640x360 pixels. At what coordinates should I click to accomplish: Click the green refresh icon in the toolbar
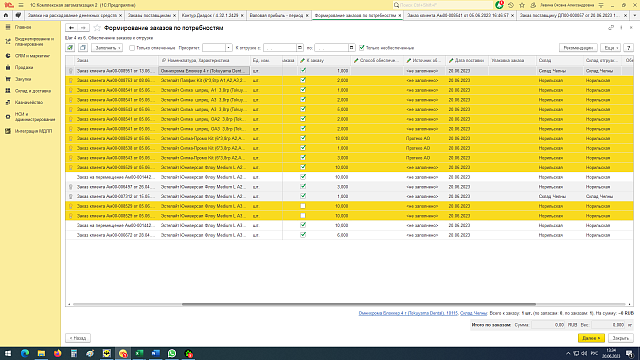coord(71,48)
